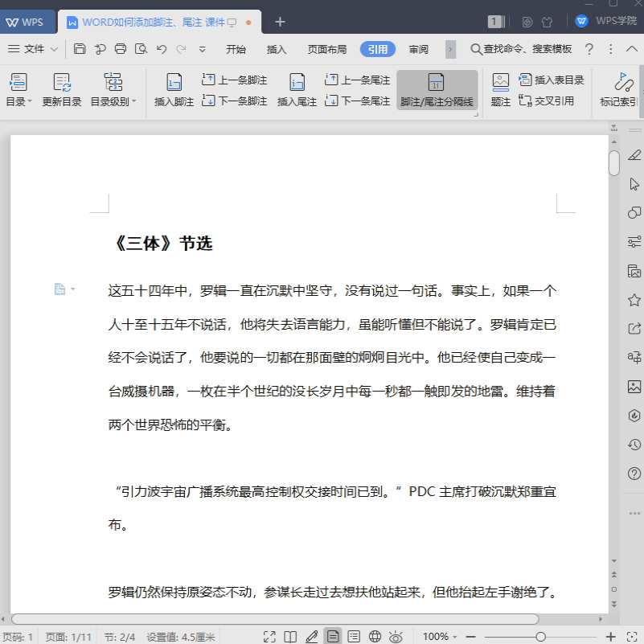Go to 下一条尾注
This screenshot has width=644, height=644.
357,100
